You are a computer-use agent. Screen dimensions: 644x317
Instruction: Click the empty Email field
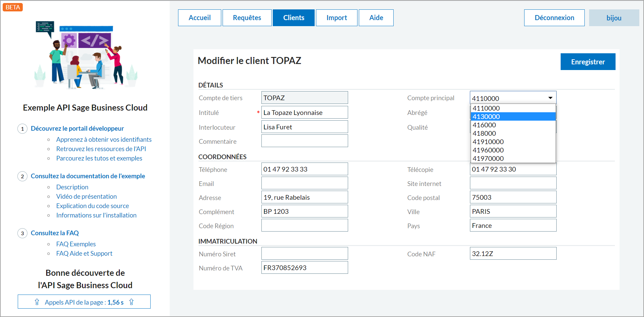(x=305, y=183)
